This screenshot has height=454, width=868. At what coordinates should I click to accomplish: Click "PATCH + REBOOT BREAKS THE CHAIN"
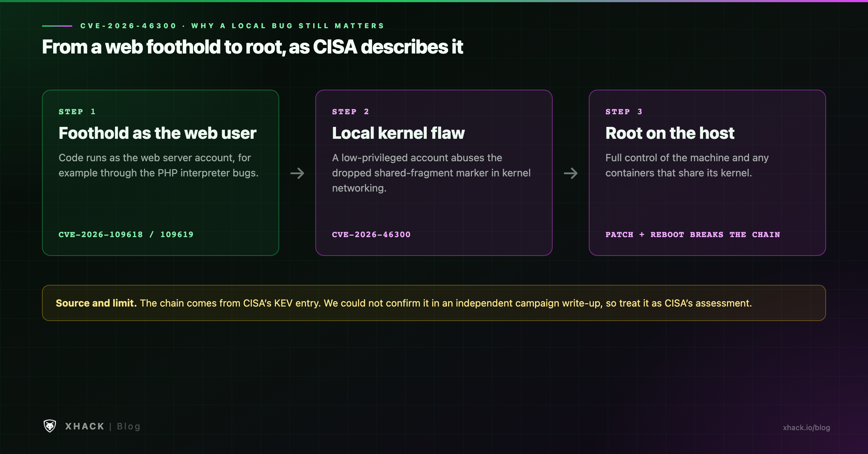coord(693,234)
